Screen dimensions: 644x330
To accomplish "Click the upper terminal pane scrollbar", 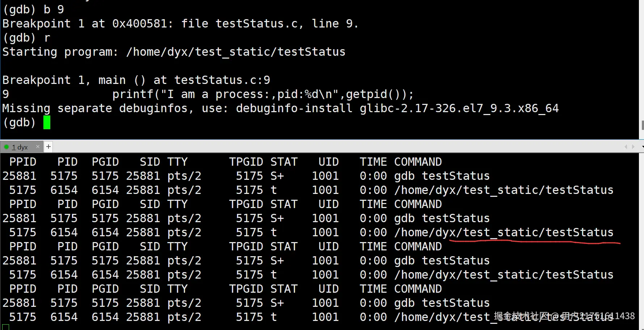I will tap(642, 125).
